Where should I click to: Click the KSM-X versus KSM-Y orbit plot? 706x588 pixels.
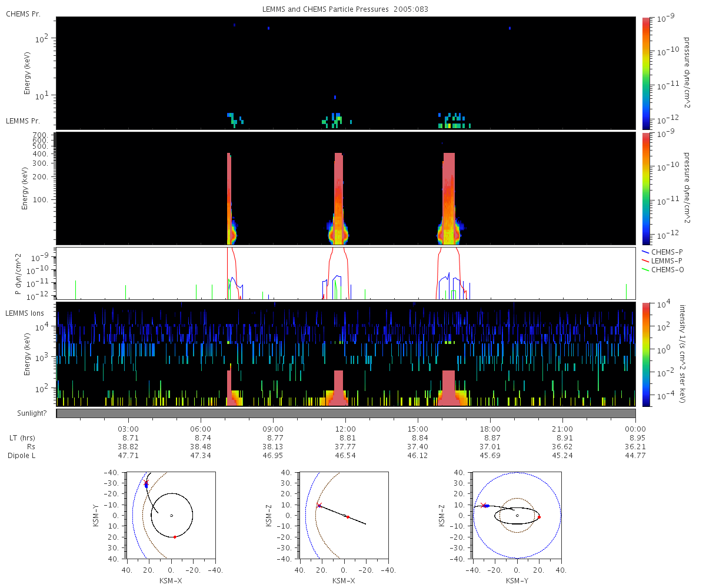(x=171, y=515)
